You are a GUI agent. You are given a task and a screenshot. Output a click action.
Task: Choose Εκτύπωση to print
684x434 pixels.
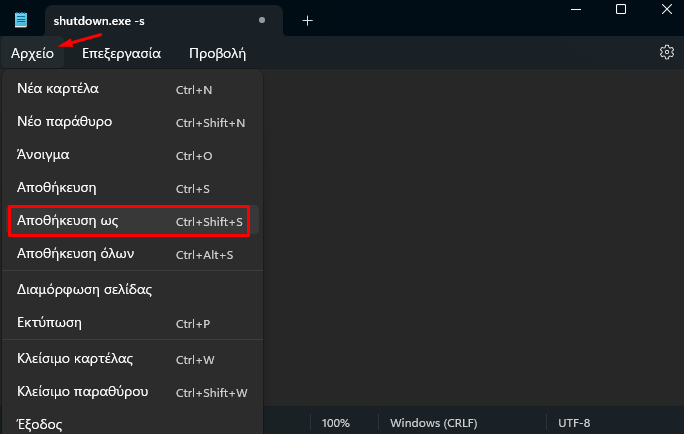133,323
